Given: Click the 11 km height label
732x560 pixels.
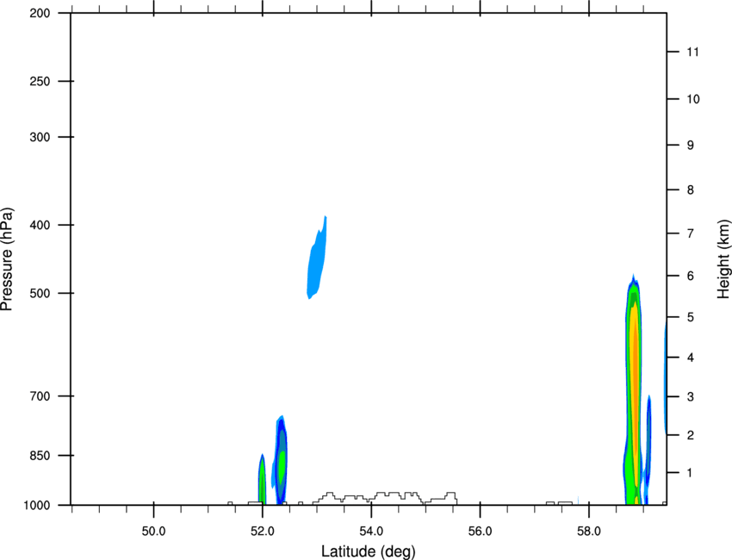Looking at the screenshot, I should click(692, 52).
